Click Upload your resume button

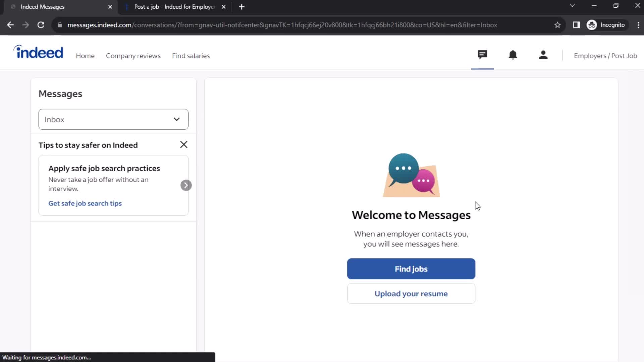point(411,294)
